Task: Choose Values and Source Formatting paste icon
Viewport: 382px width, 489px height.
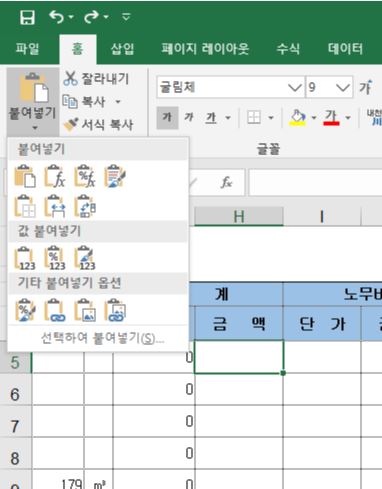Action: (x=85, y=258)
